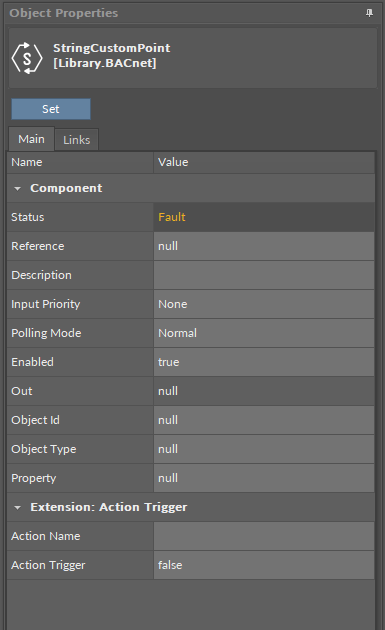This screenshot has height=630, width=385.
Task: Open the Polling Mode Normal dropdown
Action: coord(264,333)
